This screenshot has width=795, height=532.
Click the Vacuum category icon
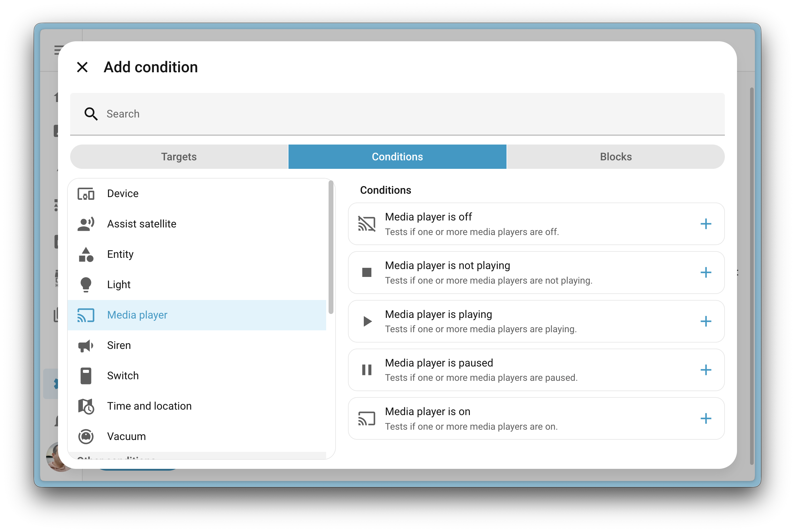coord(86,436)
